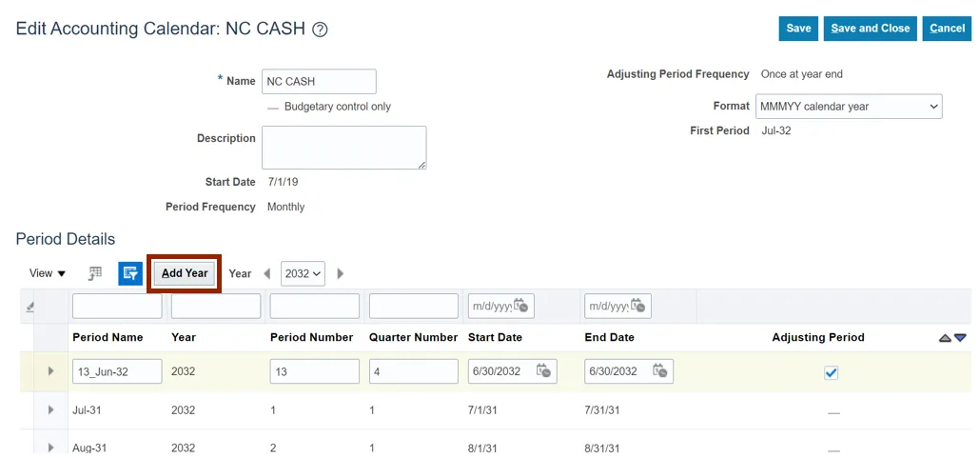Screen dimensions: 980x458
Task: Go to the next year arrow
Action: pyautogui.click(x=340, y=273)
